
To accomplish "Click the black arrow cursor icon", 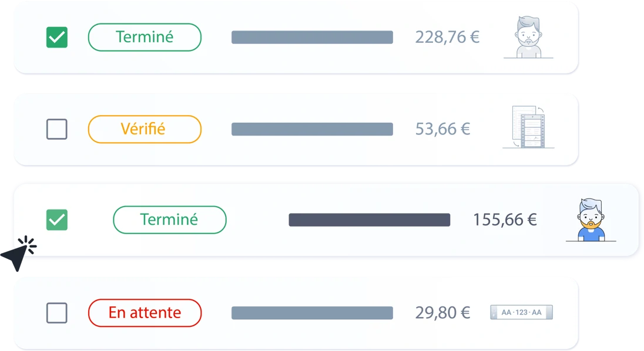I will [x=18, y=254].
